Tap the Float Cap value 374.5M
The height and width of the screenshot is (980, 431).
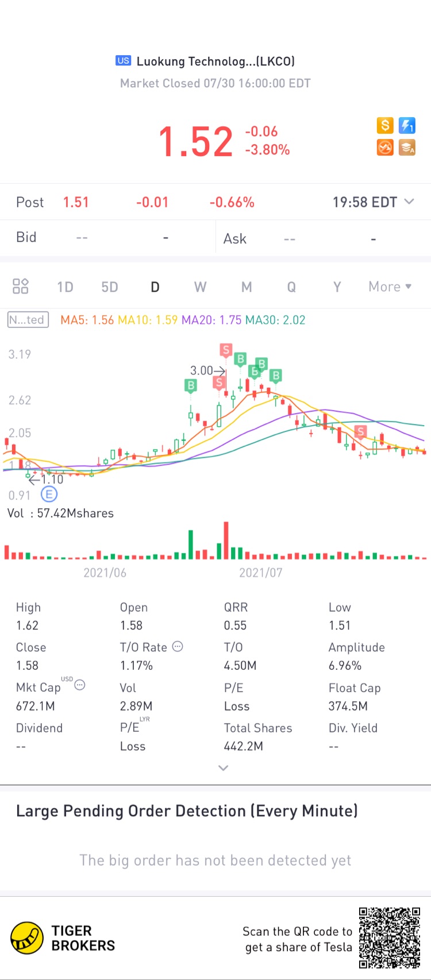[x=348, y=706]
